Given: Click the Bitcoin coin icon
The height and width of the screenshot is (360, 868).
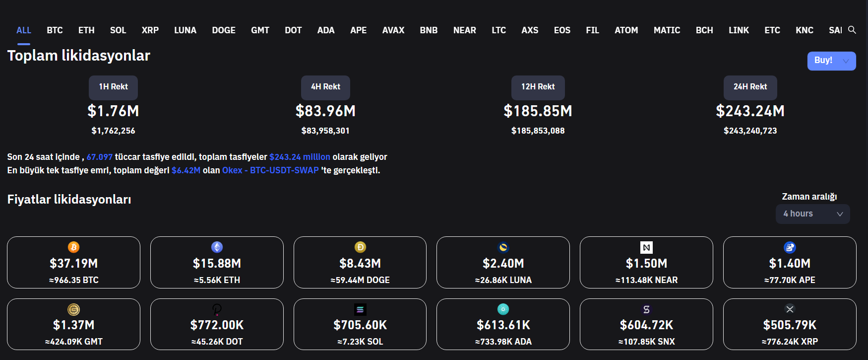Looking at the screenshot, I should [73, 247].
